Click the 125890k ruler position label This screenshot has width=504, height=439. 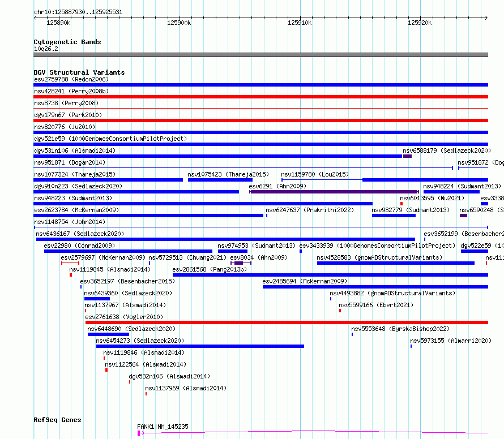click(58, 23)
